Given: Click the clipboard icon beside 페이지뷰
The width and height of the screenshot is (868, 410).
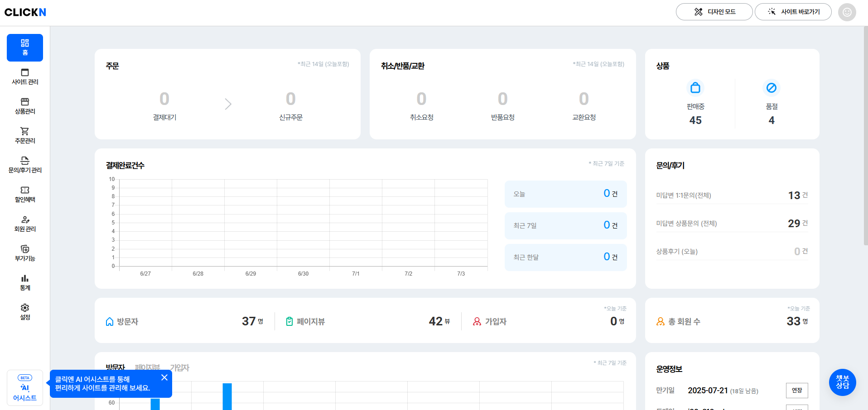Looking at the screenshot, I should tap(289, 321).
